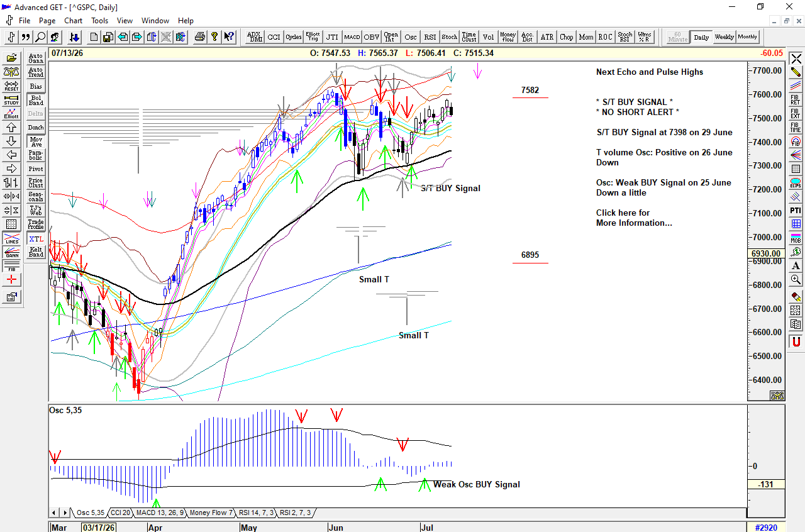Click the text annotation A icon

coord(796,265)
